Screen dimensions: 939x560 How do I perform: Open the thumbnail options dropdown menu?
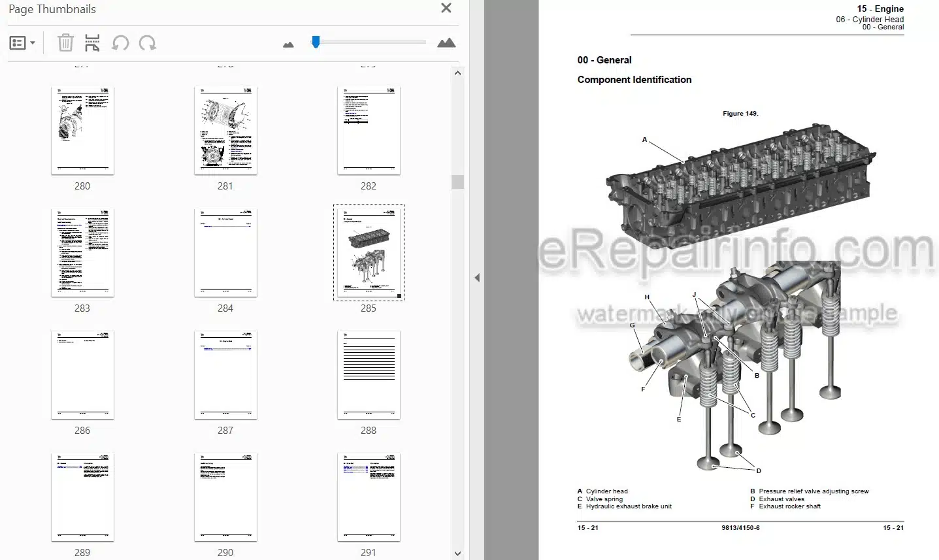pyautogui.click(x=22, y=43)
